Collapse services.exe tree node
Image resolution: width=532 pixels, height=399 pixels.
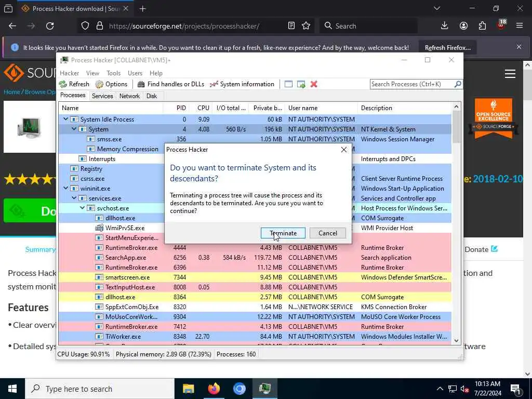click(x=74, y=198)
